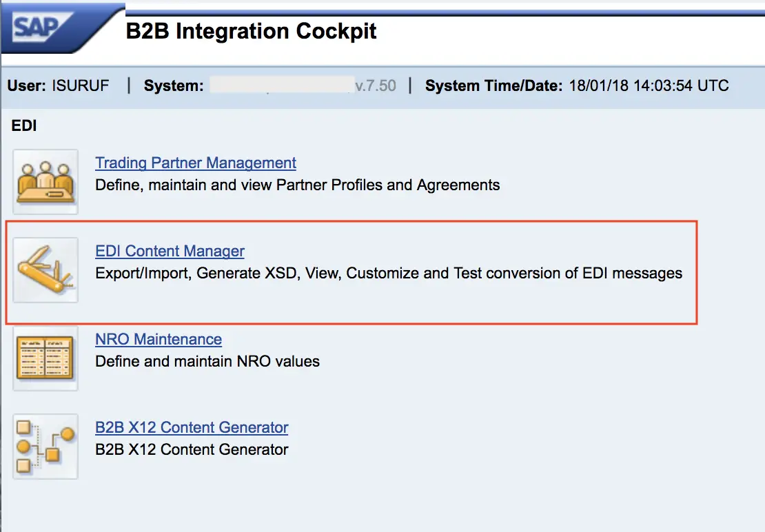765x532 pixels.
Task: Open the Trading Partner Management link
Action: [x=196, y=163]
